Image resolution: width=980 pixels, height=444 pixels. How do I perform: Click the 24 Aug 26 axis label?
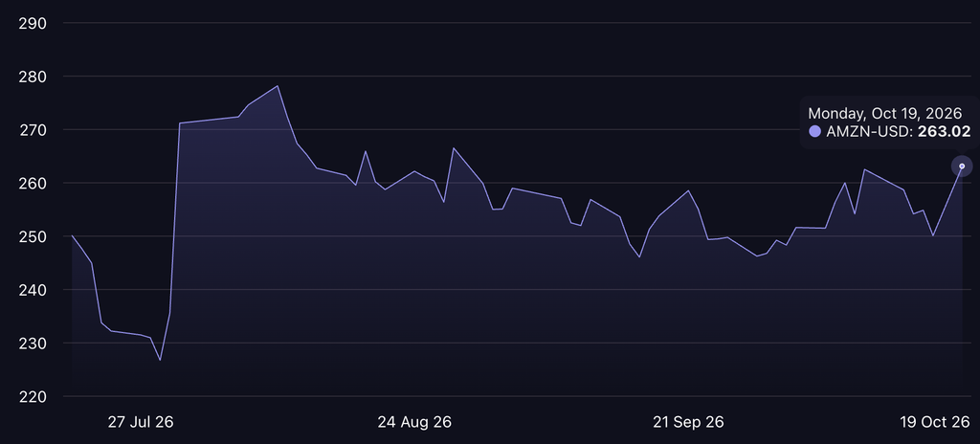(x=414, y=422)
